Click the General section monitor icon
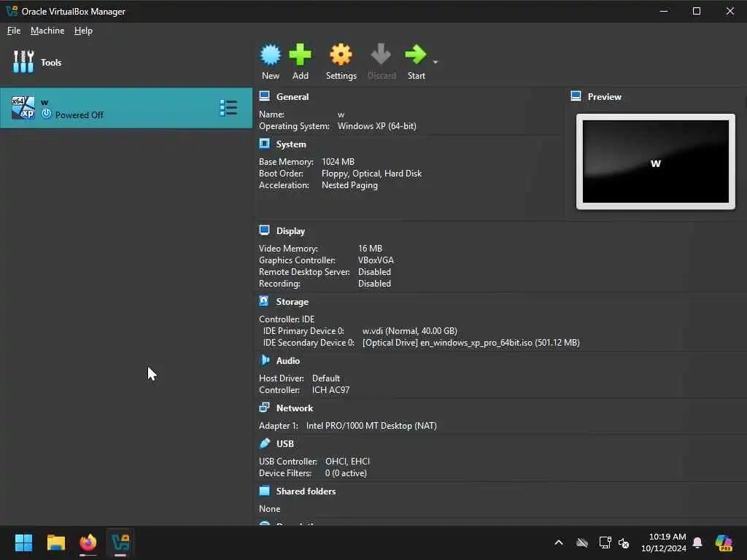 [264, 96]
